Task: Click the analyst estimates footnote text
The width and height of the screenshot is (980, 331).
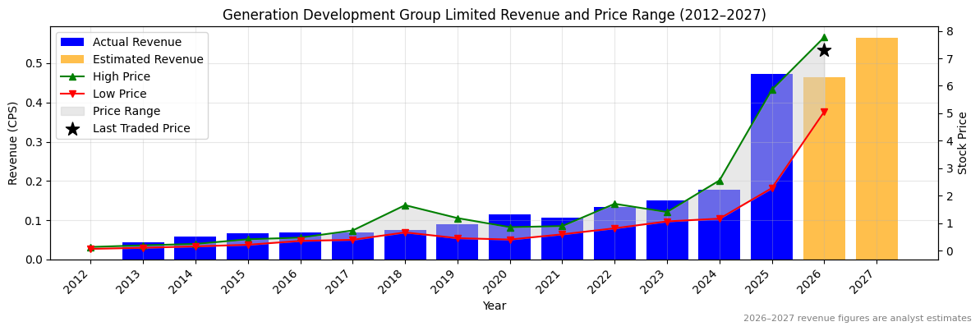Action: click(x=857, y=319)
